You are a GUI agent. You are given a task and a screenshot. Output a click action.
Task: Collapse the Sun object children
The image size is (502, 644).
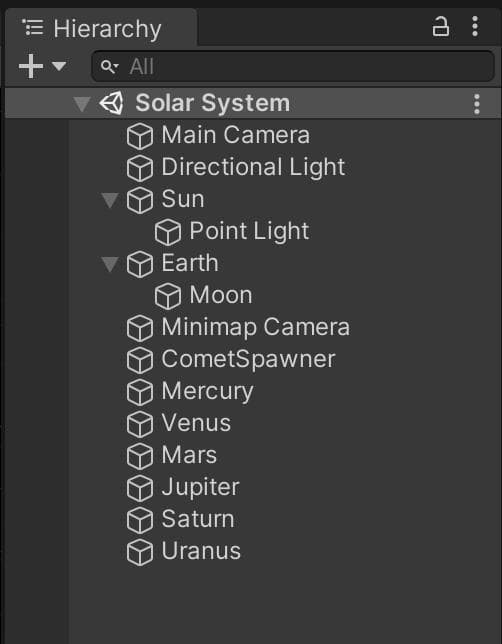(x=110, y=200)
